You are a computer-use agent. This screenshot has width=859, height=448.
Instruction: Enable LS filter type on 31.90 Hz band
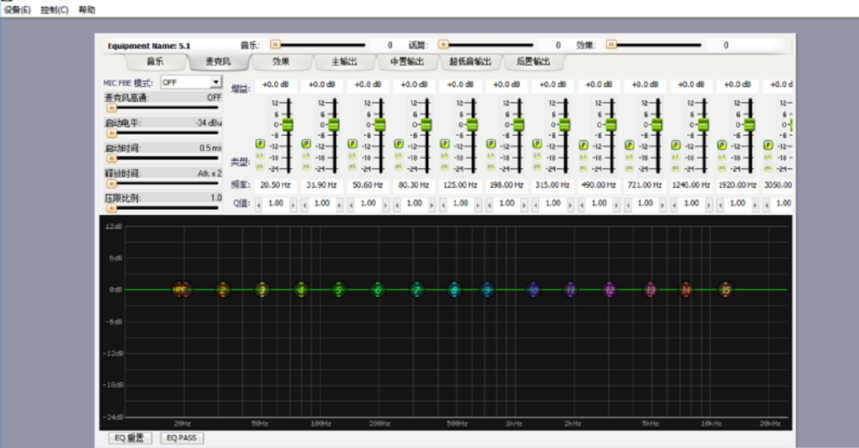pos(306,157)
